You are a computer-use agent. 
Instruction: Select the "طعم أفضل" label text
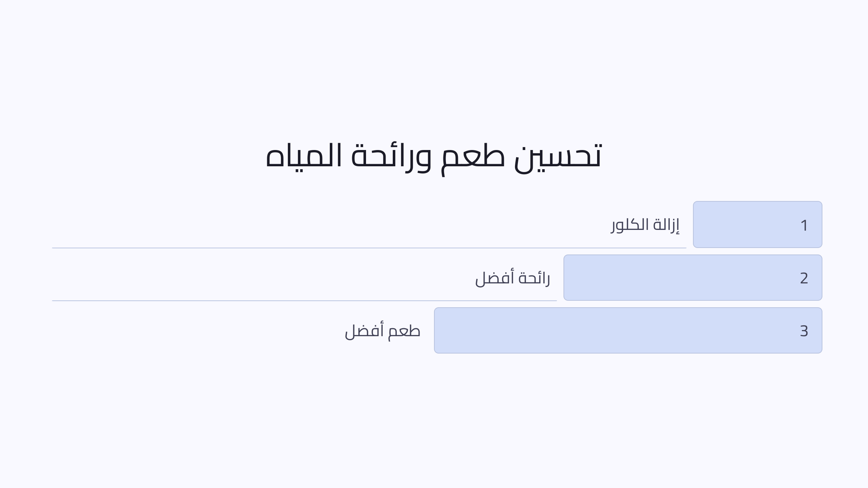click(x=383, y=331)
